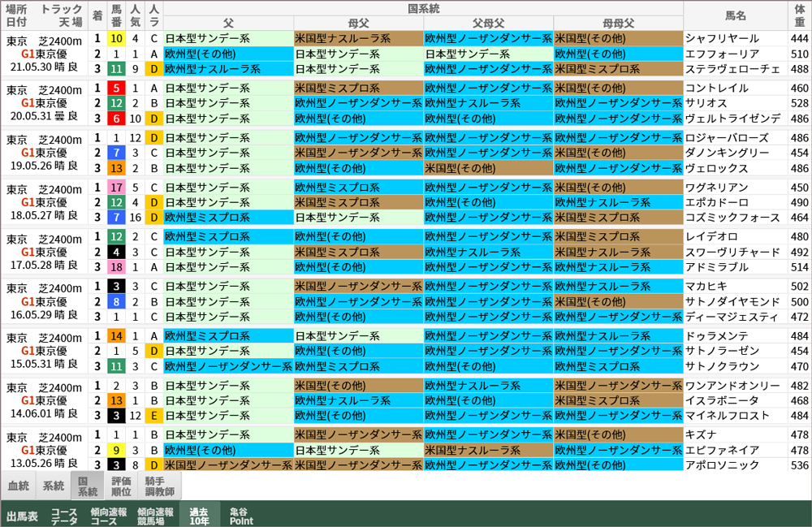812x527 pixels.
Task: Click horse name シャフリヤール
Action: (722, 38)
